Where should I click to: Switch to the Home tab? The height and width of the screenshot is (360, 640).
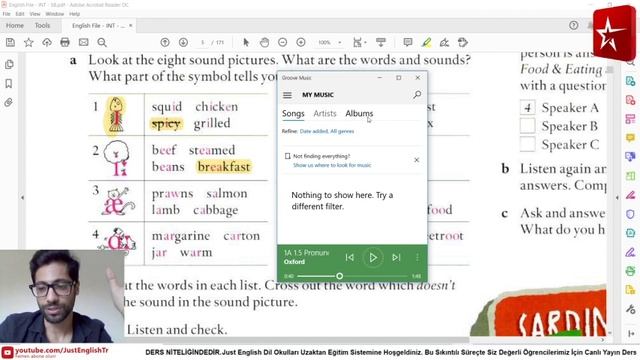coord(15,25)
